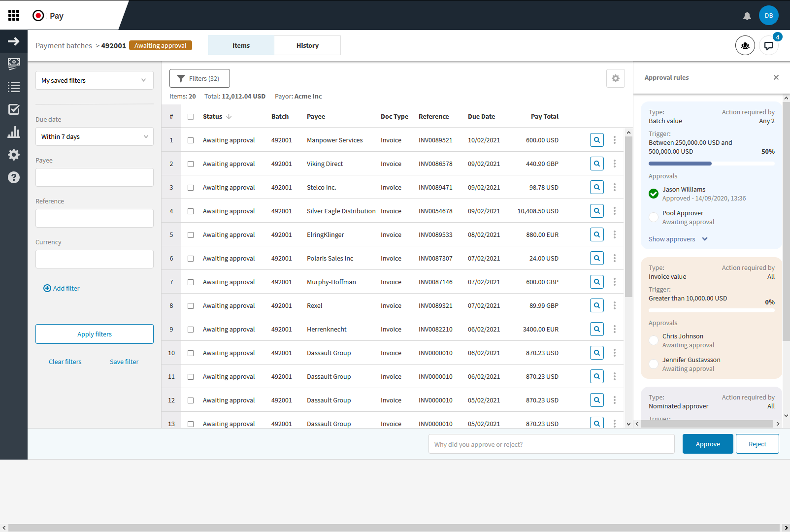Change the Due date filter from Within 7 days
This screenshot has width=790, height=532.
94,136
